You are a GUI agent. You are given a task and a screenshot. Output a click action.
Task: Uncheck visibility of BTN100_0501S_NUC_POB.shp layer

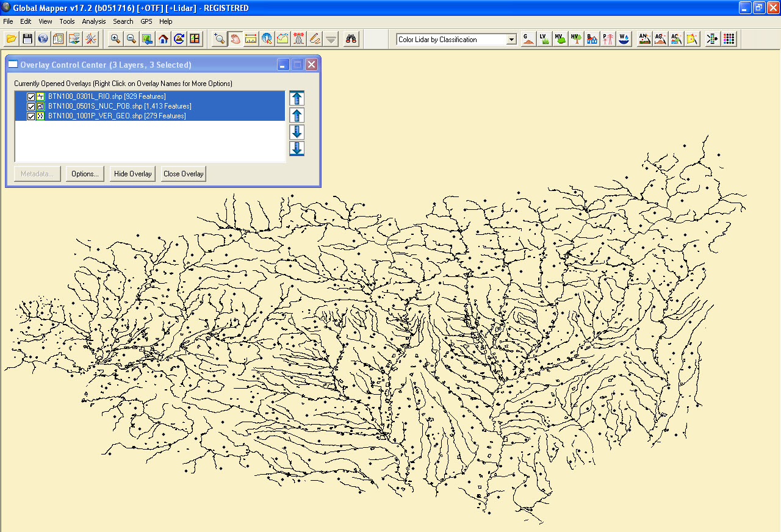tap(31, 106)
